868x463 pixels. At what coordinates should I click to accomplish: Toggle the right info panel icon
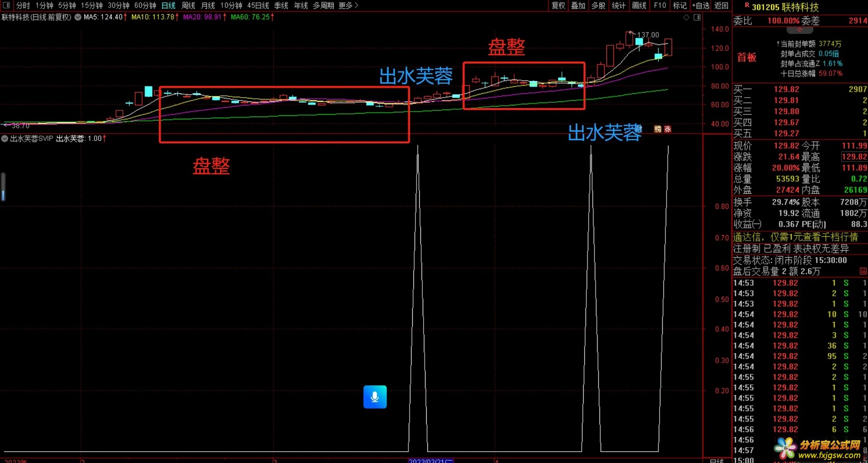point(697,17)
